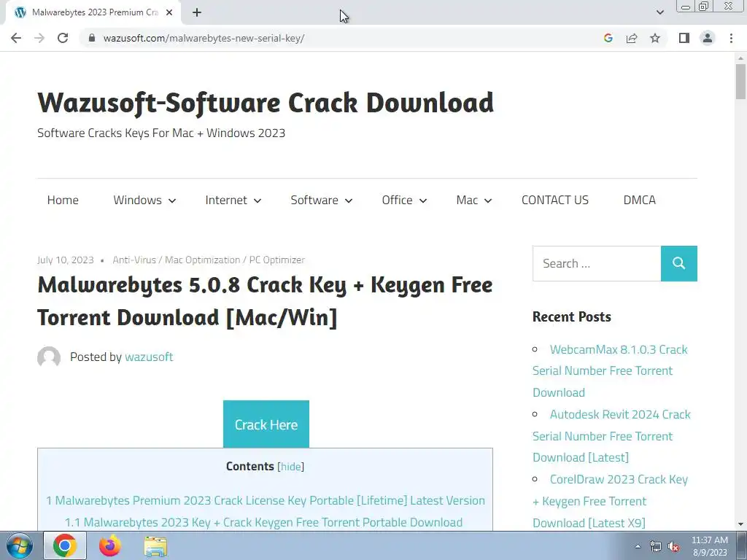Open the Home menu item
747x560 pixels.
click(x=63, y=200)
